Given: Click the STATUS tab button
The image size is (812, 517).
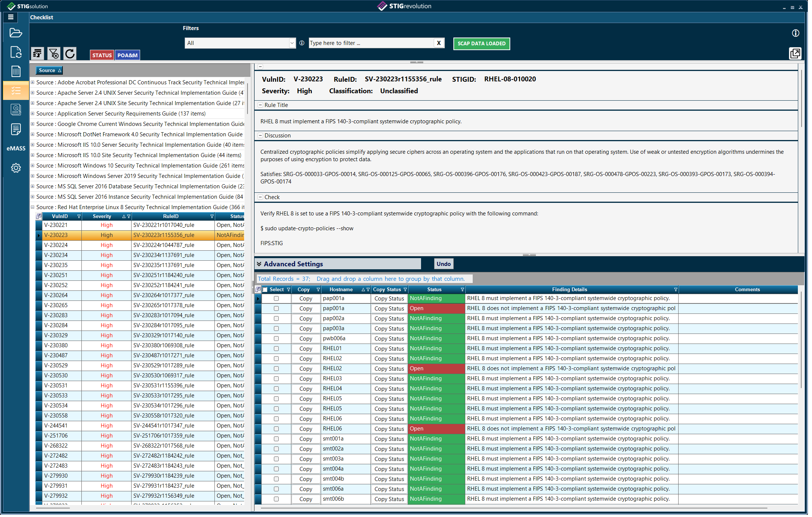Looking at the screenshot, I should 102,55.
